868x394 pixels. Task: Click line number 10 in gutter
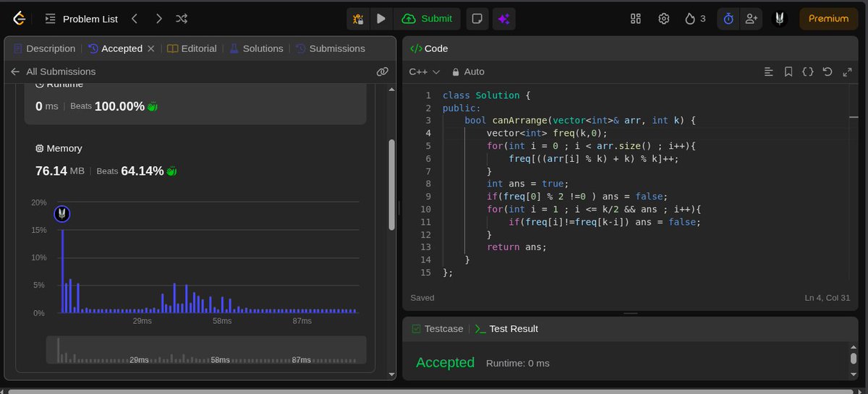point(425,209)
